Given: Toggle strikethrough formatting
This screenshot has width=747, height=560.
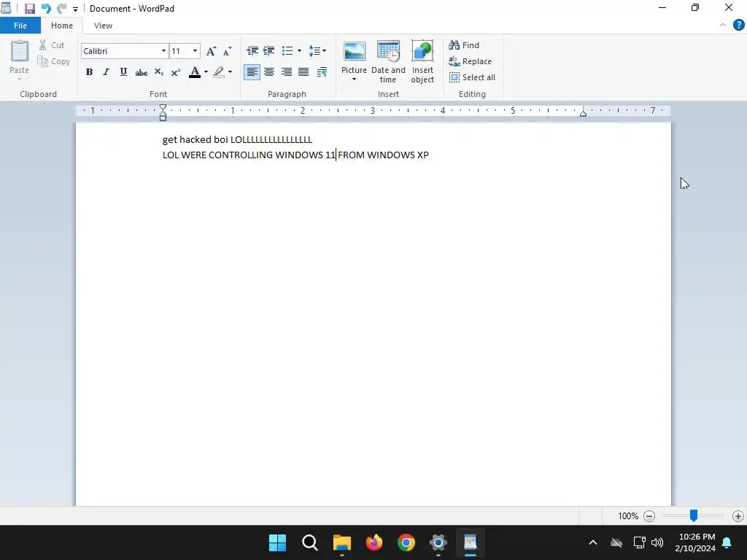Looking at the screenshot, I should coord(141,72).
